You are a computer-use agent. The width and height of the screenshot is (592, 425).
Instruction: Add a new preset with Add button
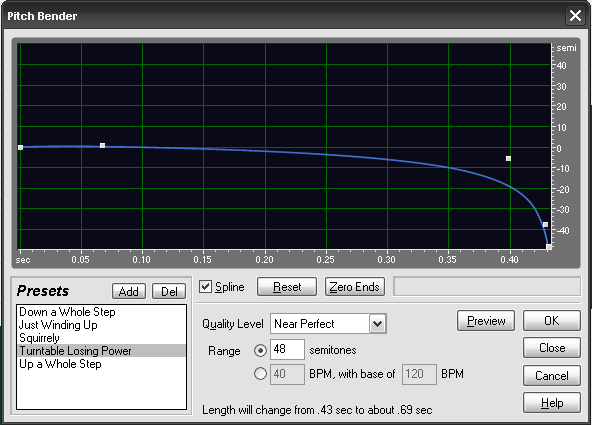coord(129,292)
